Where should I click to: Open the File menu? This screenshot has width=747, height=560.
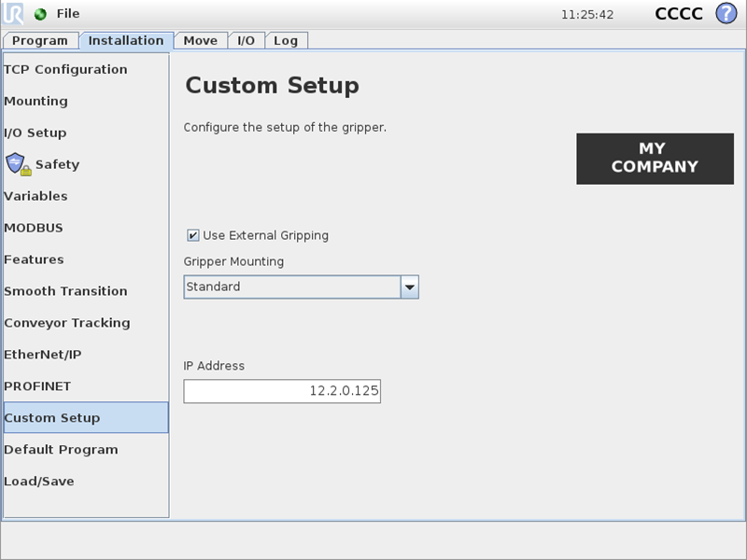click(x=68, y=14)
